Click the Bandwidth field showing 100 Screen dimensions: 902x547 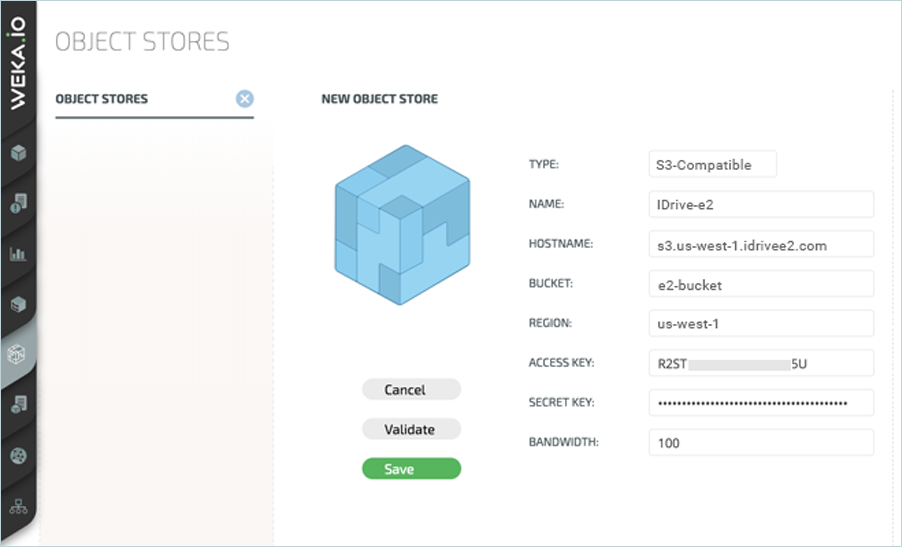[760, 442]
